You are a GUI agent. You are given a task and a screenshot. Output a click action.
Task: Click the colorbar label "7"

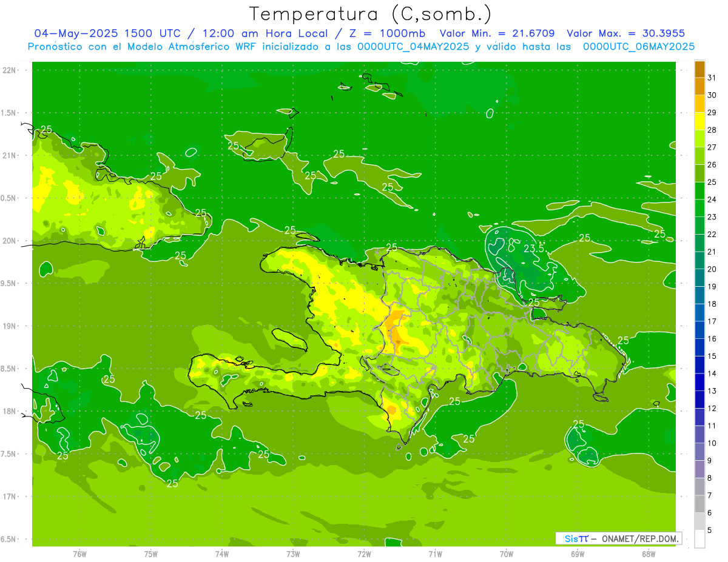(710, 495)
